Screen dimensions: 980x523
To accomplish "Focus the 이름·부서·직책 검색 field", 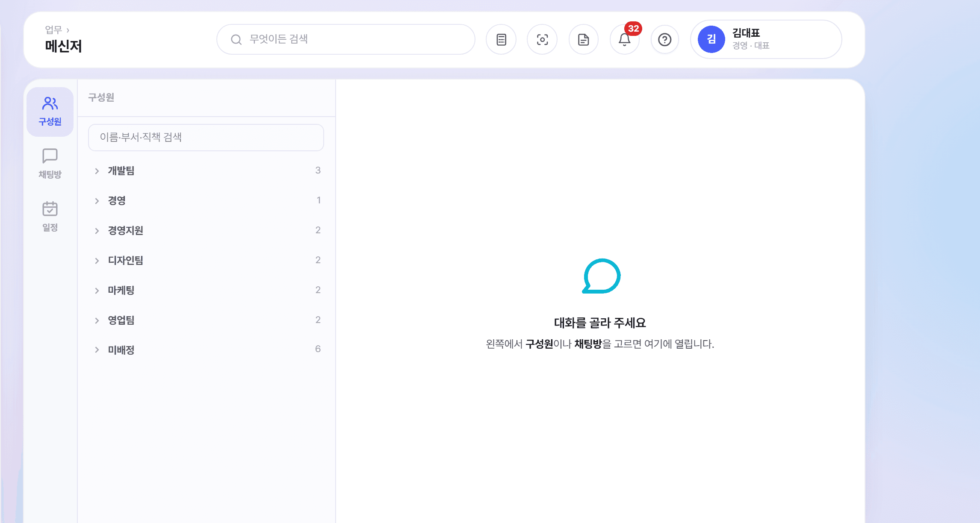I will pyautogui.click(x=206, y=137).
